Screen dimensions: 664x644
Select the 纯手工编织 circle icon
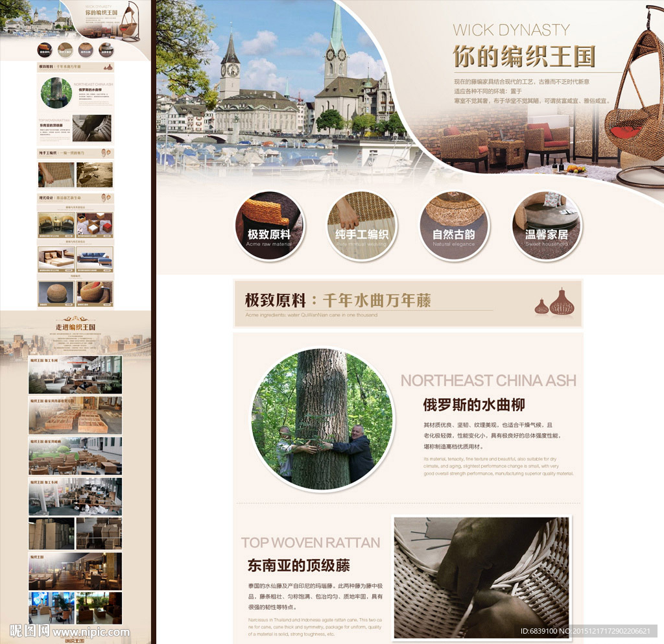click(x=361, y=226)
